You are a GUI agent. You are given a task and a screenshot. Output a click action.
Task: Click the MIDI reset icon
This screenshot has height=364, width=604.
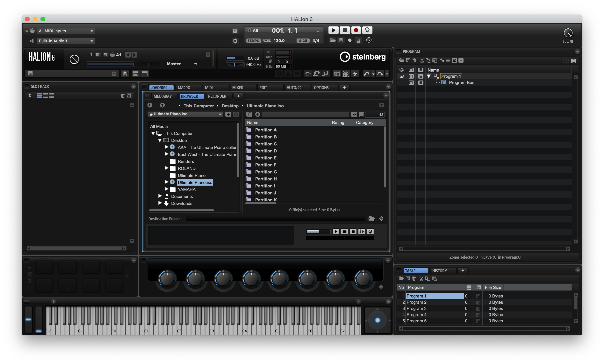(346, 73)
